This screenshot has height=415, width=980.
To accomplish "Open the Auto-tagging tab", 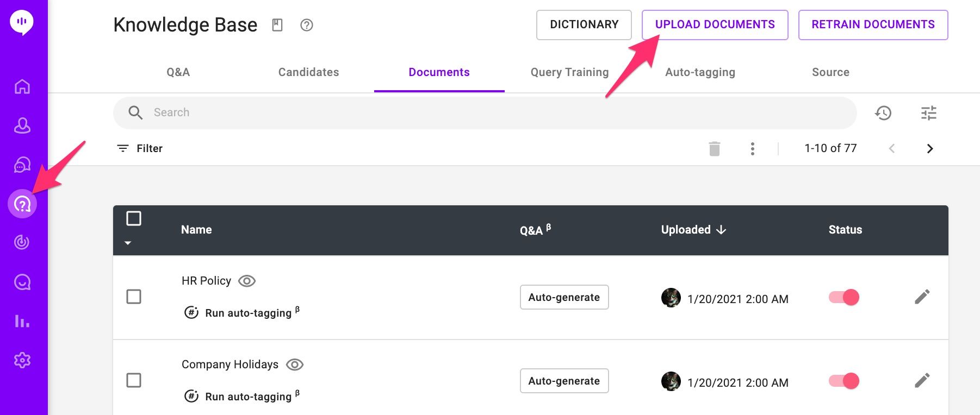I will point(700,72).
